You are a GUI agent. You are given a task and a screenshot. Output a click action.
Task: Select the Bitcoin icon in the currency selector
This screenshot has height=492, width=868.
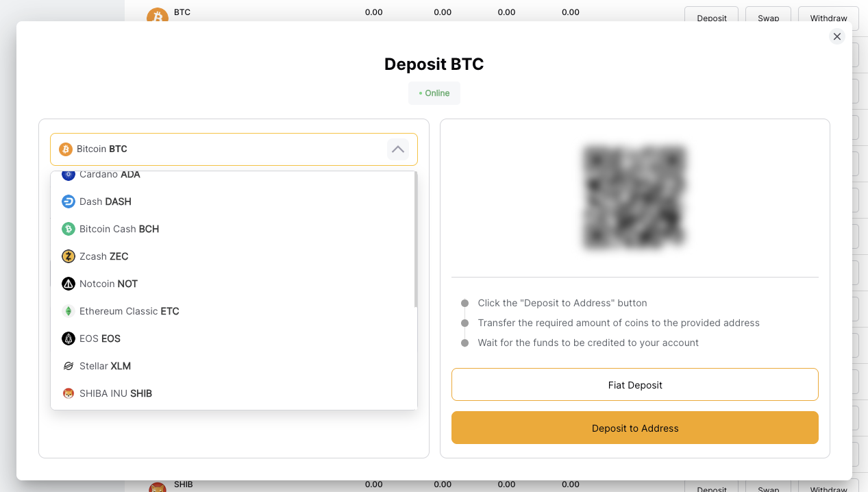point(65,149)
